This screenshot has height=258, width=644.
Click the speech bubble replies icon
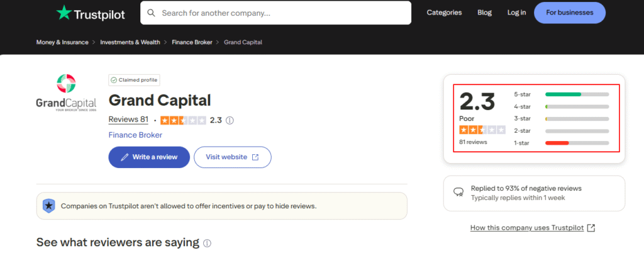(458, 191)
